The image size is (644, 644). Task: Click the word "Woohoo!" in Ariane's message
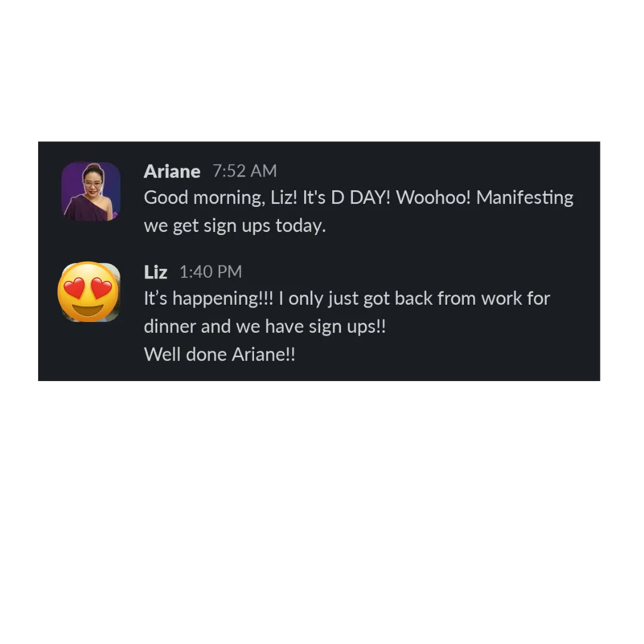pos(434,197)
